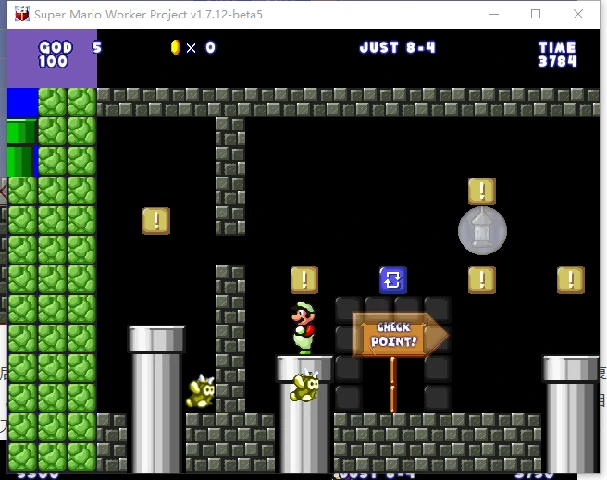Click the coin count 0
Image resolution: width=607 pixels, height=480 pixels.
click(210, 48)
